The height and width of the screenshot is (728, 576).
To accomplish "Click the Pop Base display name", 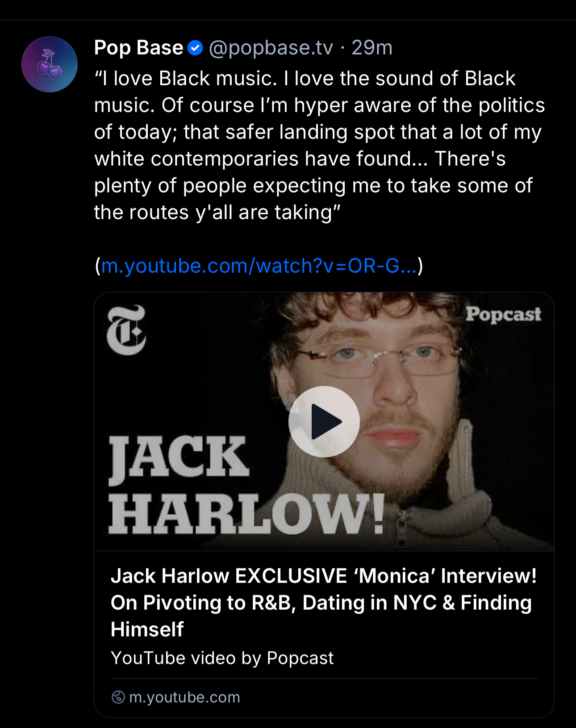I will (138, 48).
